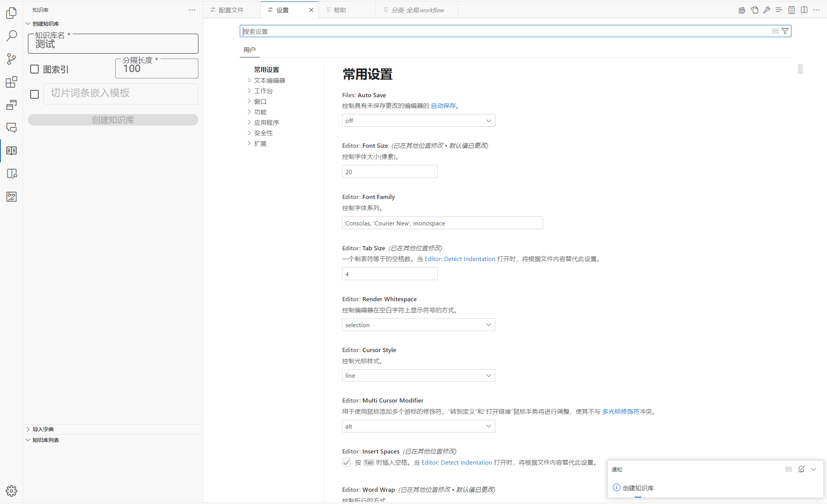Switch to the 分类-全局.workflow tab
The image size is (827, 504).
pos(418,10)
